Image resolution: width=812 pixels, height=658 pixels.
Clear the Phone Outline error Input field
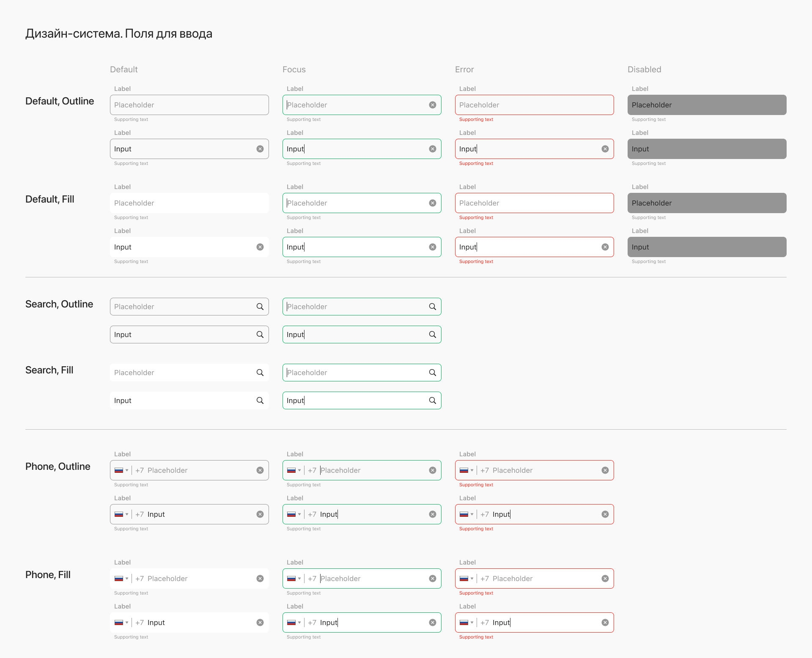pos(605,514)
